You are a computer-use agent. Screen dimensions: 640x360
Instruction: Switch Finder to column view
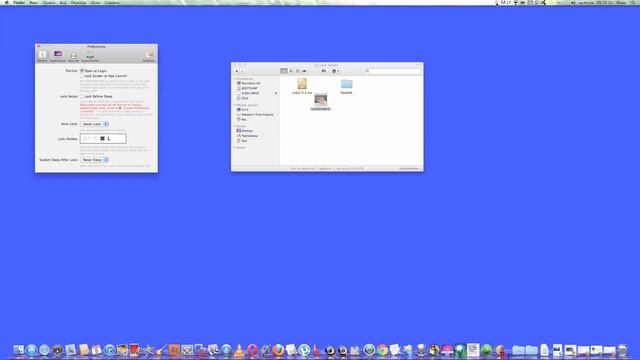coord(298,71)
